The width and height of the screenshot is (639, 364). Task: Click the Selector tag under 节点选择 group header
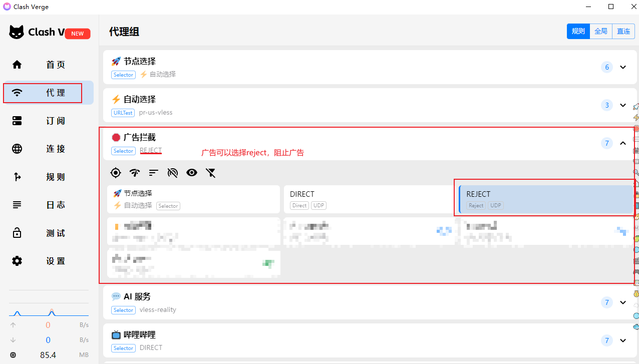123,75
